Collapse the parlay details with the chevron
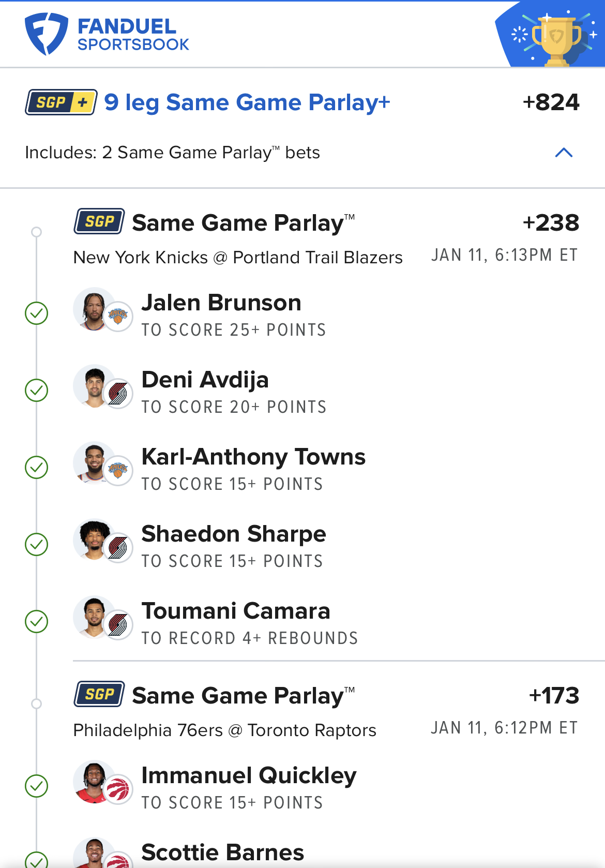605x868 pixels. [564, 153]
